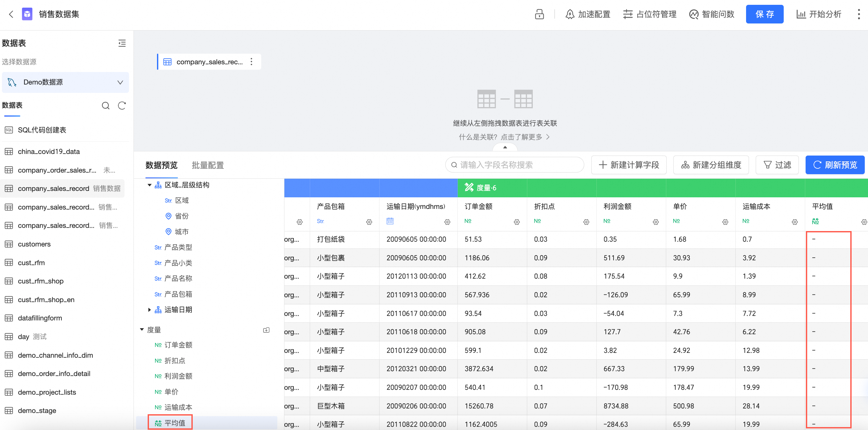
Task: Expand the 运输日期 hierarchy
Action: 149,310
